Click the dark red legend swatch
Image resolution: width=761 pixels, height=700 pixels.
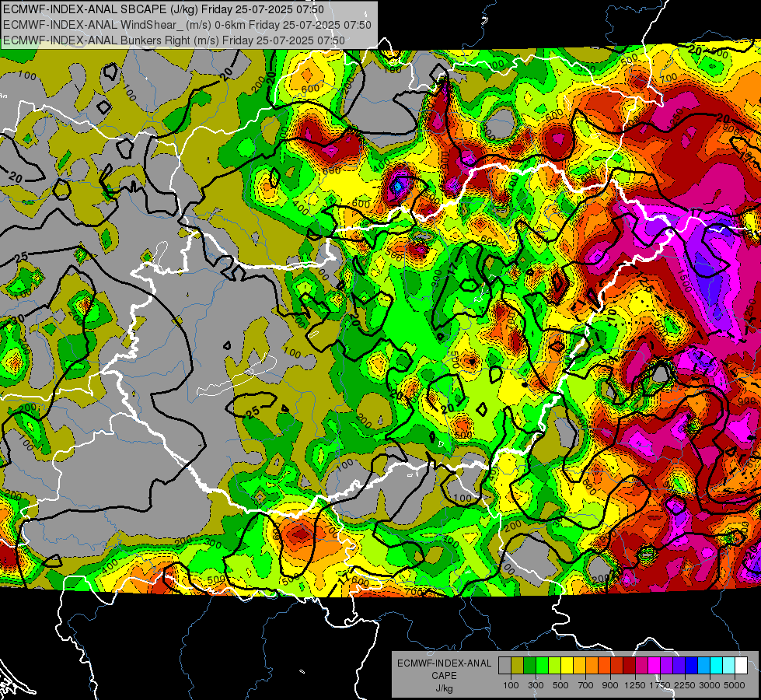point(630,666)
